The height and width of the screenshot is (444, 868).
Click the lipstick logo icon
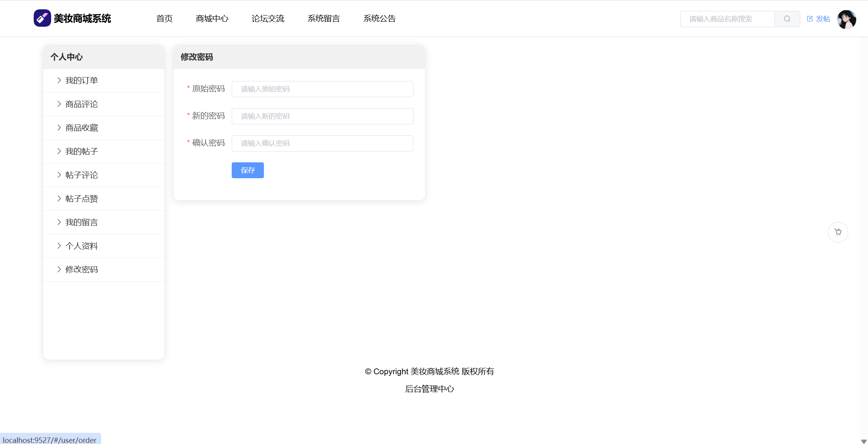coord(42,18)
